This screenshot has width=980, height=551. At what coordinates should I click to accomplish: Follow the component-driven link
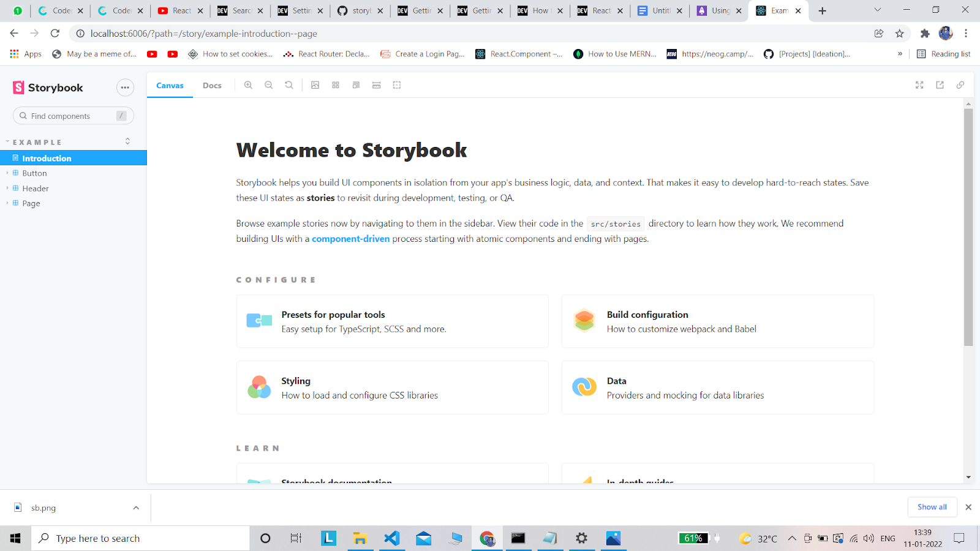click(351, 239)
